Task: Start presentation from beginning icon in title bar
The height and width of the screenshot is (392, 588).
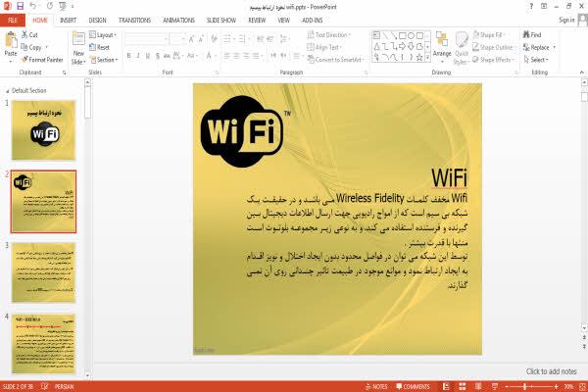Action: coord(63,6)
